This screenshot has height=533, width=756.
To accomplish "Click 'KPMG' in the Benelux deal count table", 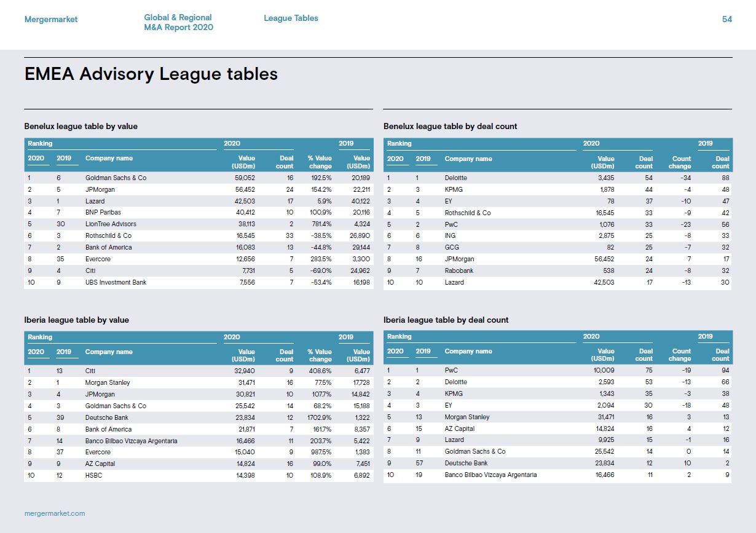I will [x=454, y=189].
